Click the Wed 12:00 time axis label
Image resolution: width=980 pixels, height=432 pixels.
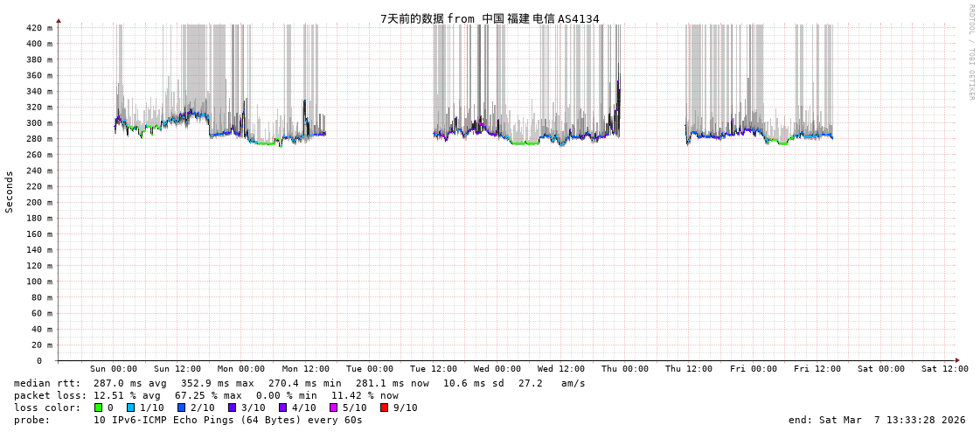(560, 369)
